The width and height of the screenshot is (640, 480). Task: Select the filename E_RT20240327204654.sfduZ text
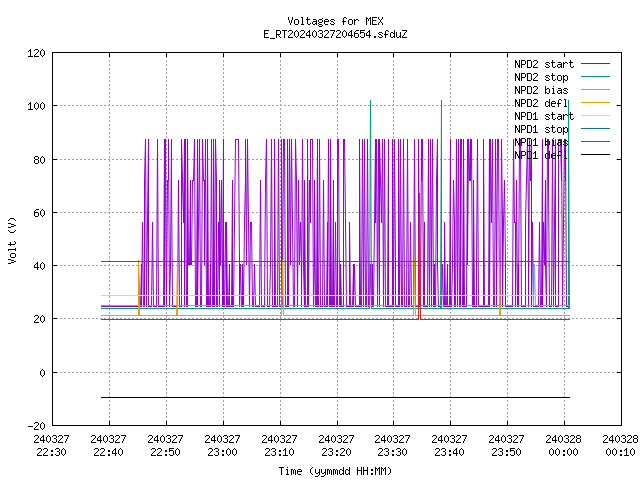(335, 34)
